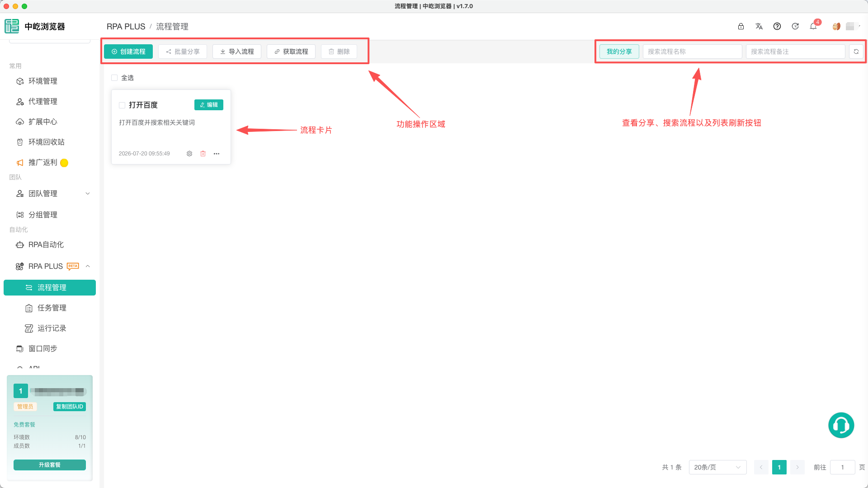The height and width of the screenshot is (488, 868).
Task: Click the 我的分享 button
Action: [x=619, y=52]
